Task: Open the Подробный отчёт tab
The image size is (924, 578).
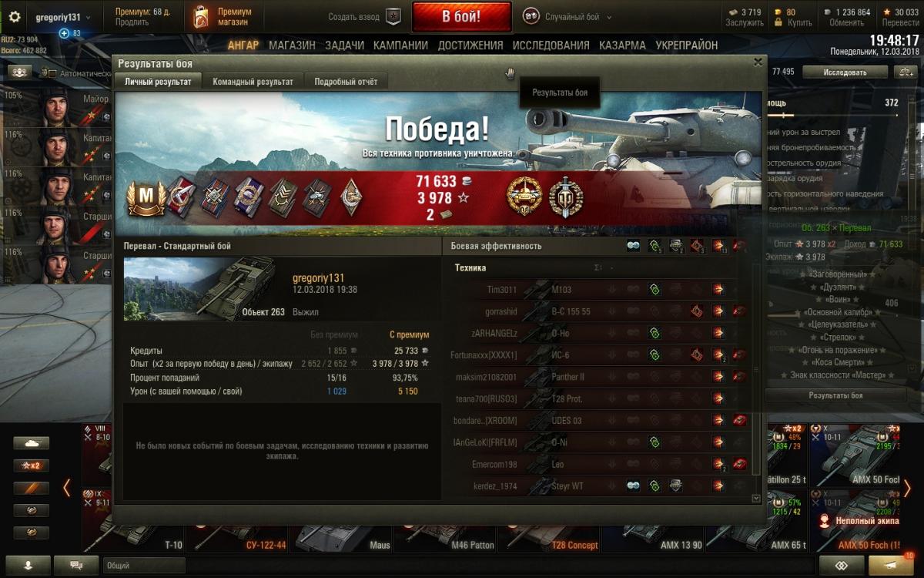Action: (x=346, y=82)
